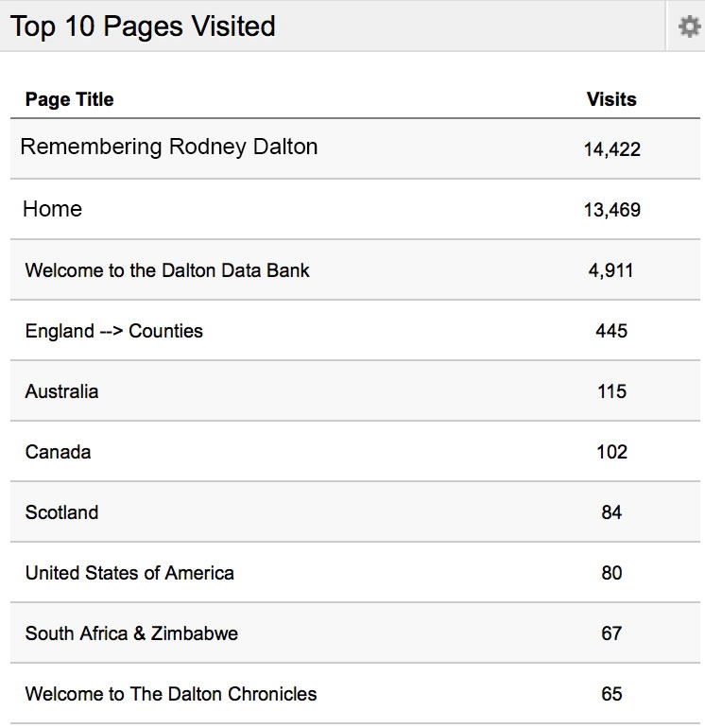Click the 13,469 visits count

point(611,210)
